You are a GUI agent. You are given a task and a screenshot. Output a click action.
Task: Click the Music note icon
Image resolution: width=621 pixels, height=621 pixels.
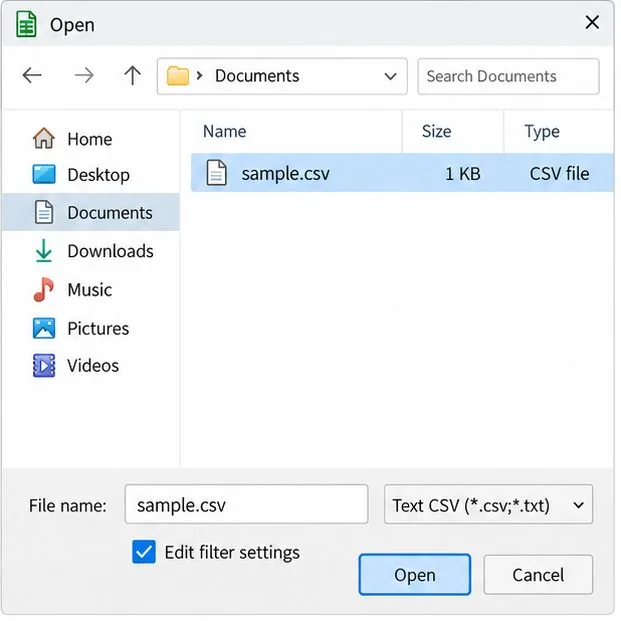pos(44,289)
